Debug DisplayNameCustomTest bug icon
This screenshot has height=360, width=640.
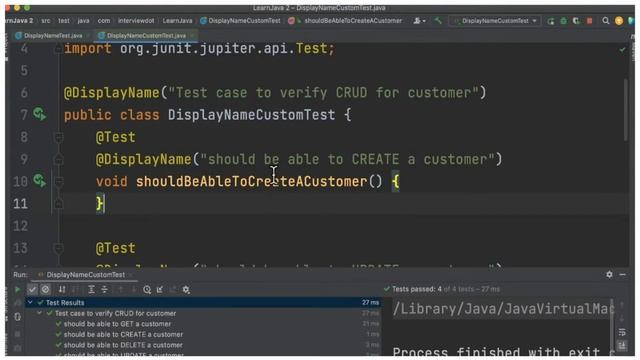[x=564, y=21]
